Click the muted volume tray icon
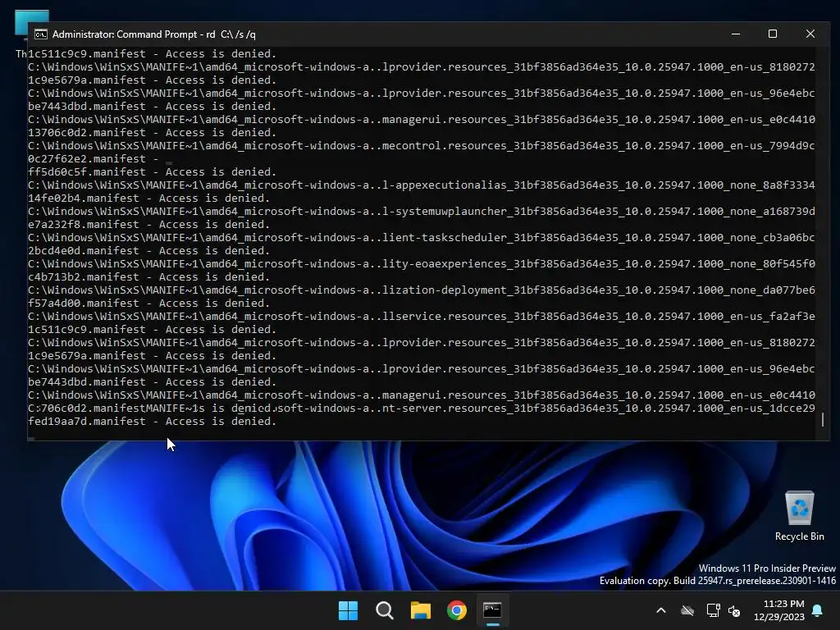Image resolution: width=840 pixels, height=630 pixels. point(734,610)
